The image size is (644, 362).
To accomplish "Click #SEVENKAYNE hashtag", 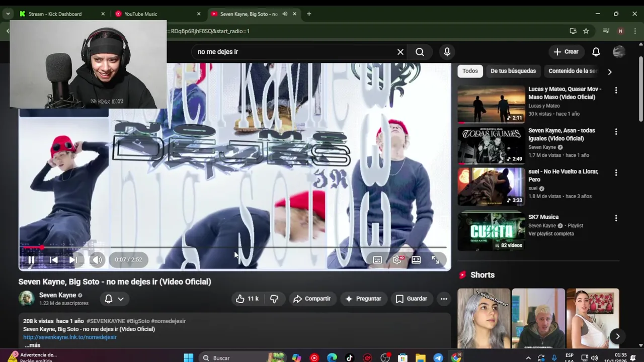I will click(105, 321).
